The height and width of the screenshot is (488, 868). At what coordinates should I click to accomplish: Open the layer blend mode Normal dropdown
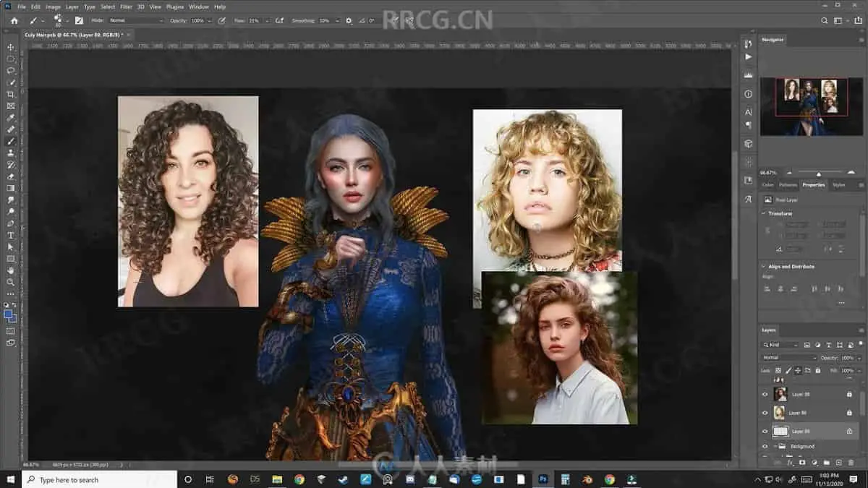[x=789, y=358]
